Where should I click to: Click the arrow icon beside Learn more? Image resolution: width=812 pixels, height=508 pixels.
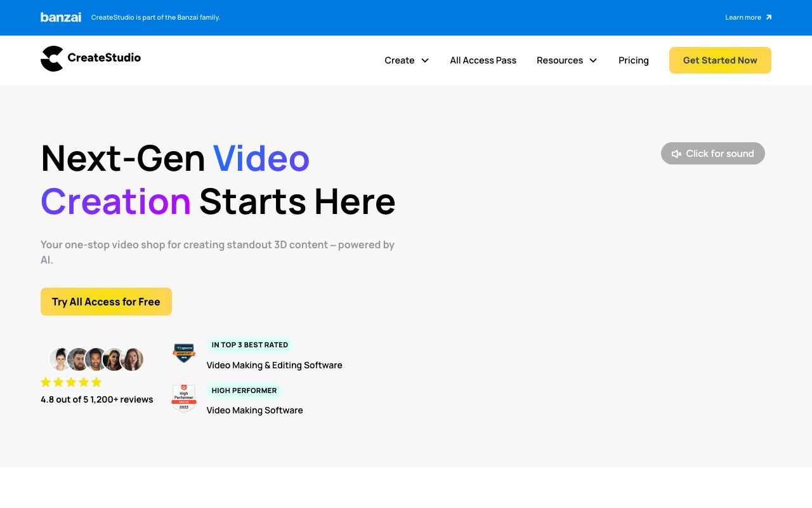tap(768, 17)
